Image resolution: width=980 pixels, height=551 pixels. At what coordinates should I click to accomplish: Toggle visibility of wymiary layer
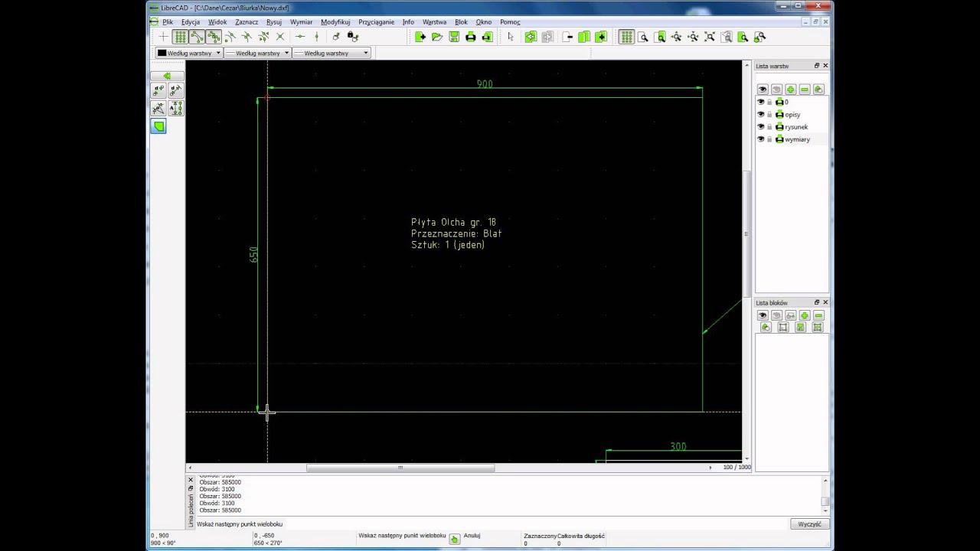761,139
